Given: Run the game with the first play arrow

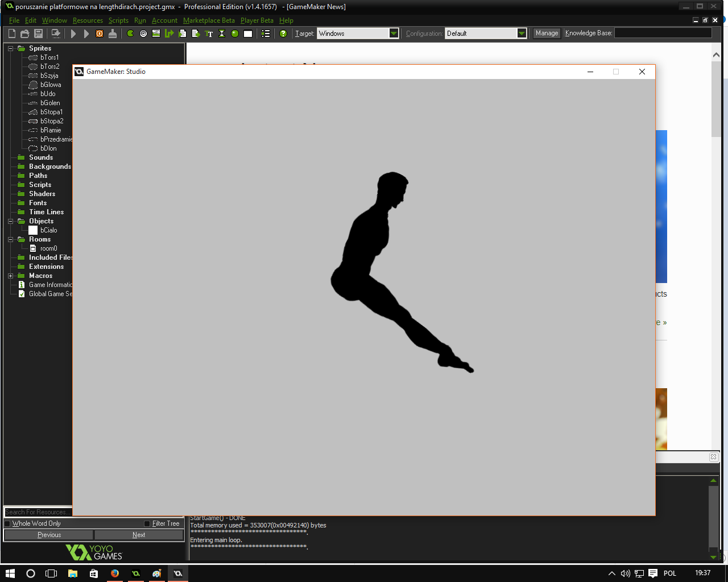Looking at the screenshot, I should [73, 34].
